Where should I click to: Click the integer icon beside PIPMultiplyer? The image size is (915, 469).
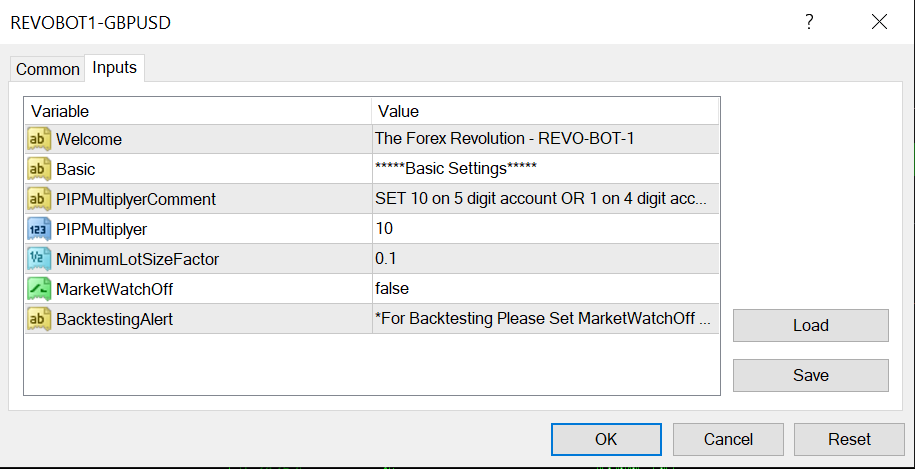click(39, 229)
